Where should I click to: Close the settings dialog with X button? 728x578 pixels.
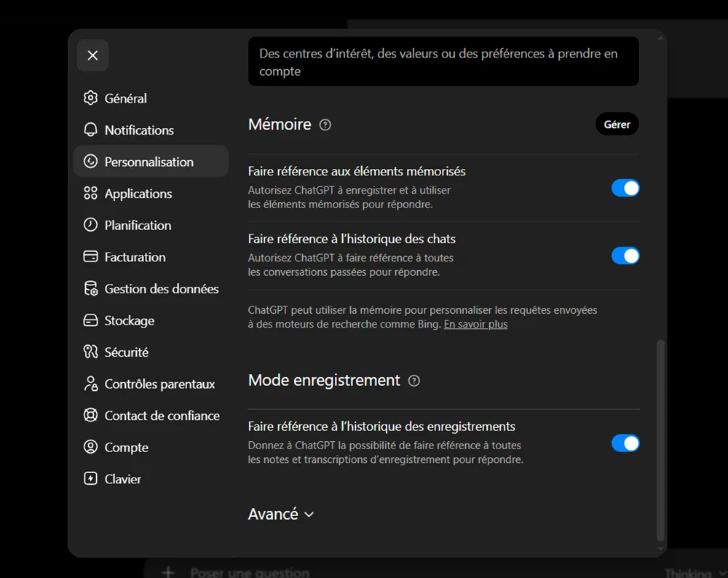(93, 55)
